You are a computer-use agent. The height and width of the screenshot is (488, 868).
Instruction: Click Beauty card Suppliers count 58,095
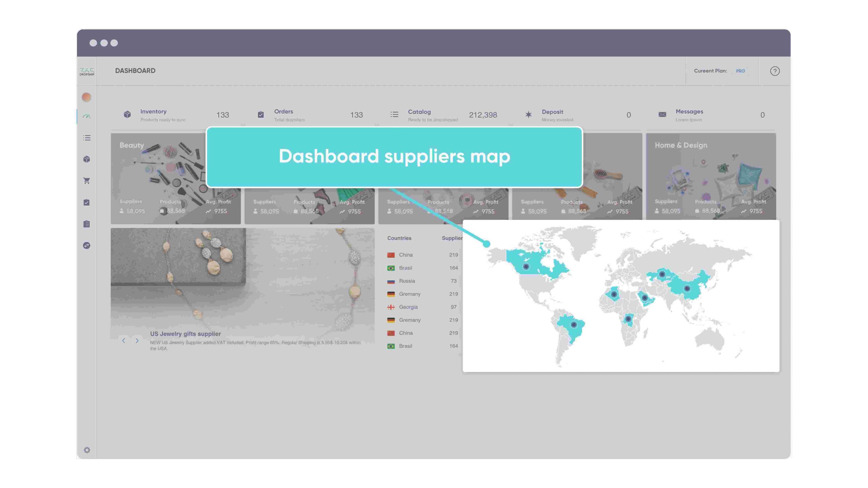tap(136, 211)
